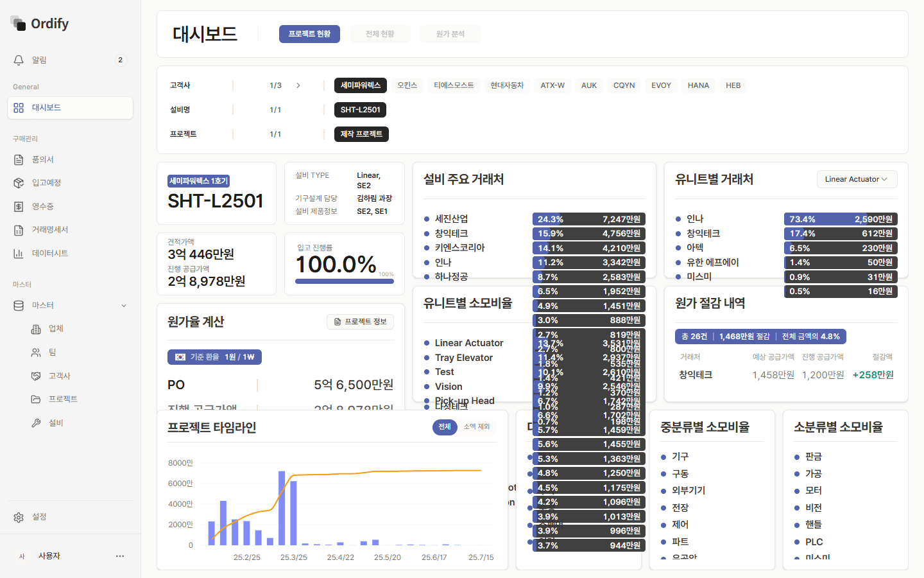The width and height of the screenshot is (924, 578).
Task: Collapse the 마스터 section chevron
Action: 123,305
